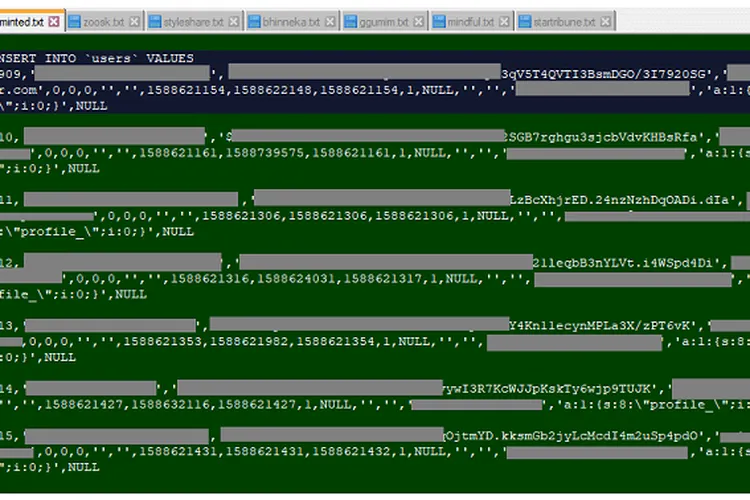Open the zoosk.txt tab label
Screen dimensions: 750x500
(106, 21)
